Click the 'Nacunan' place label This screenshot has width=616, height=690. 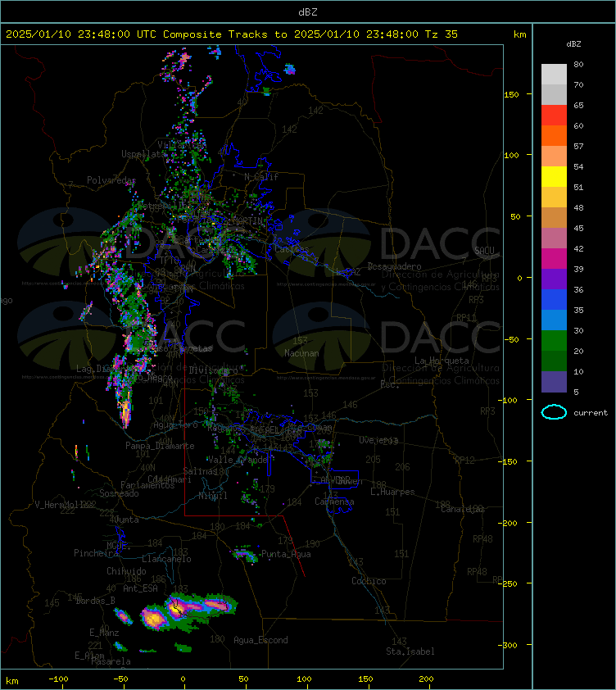301,353
